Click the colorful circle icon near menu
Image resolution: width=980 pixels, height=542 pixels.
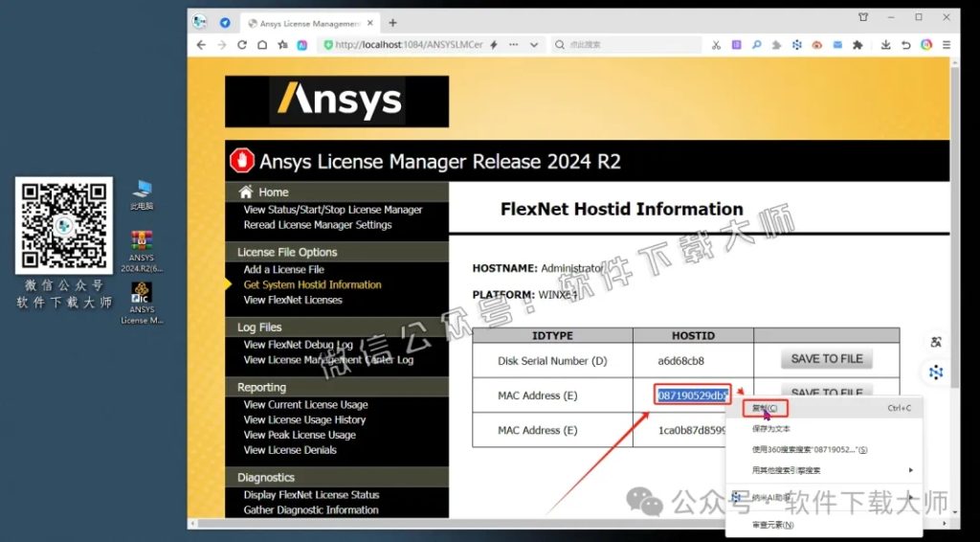click(x=926, y=45)
